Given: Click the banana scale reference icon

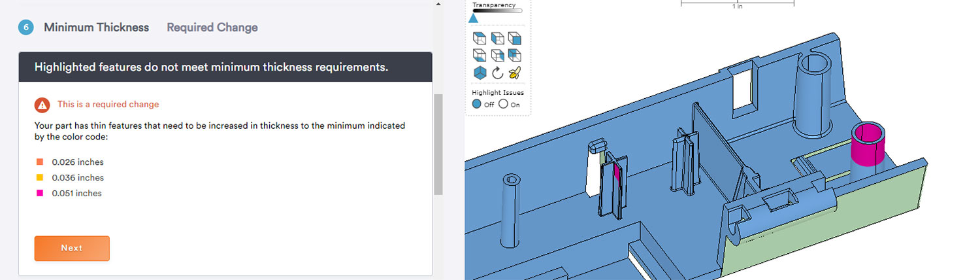Looking at the screenshot, I should tap(514, 73).
